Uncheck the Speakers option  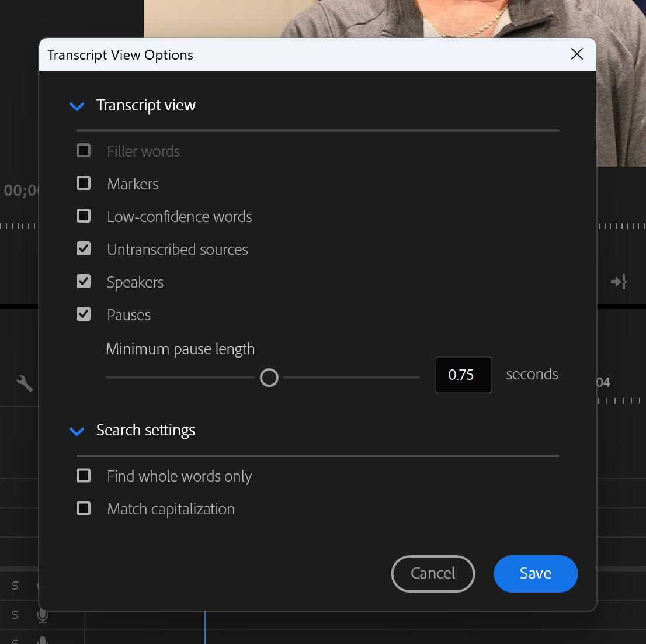pyautogui.click(x=84, y=281)
